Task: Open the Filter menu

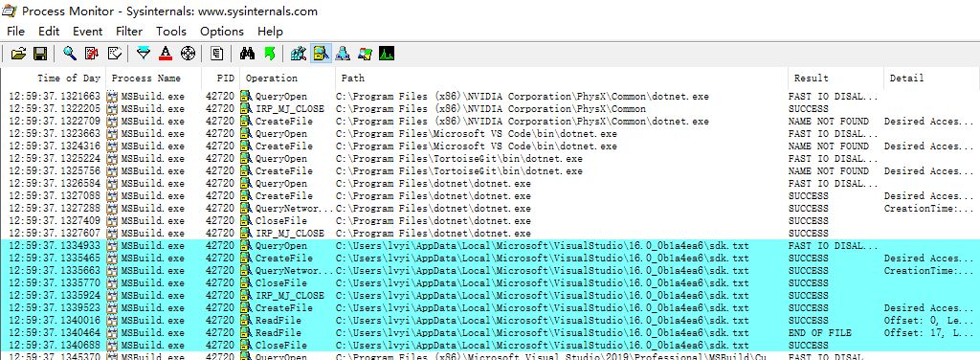Action: point(129,32)
